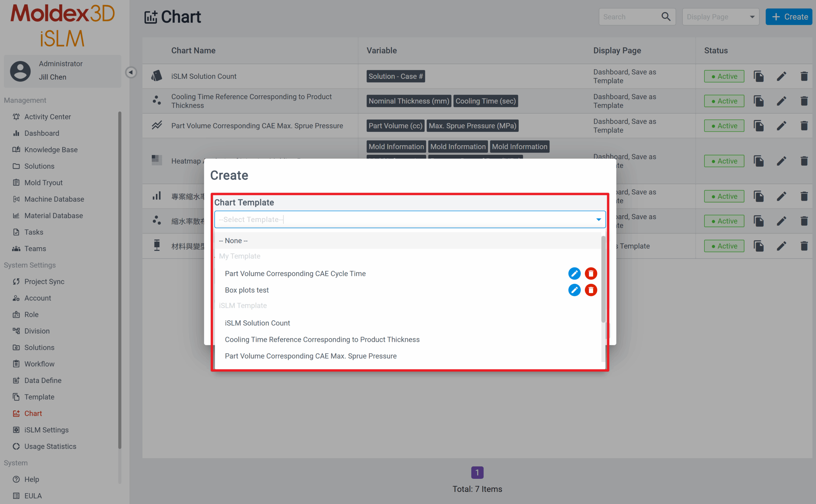Click the user avatar icon

coord(20,71)
